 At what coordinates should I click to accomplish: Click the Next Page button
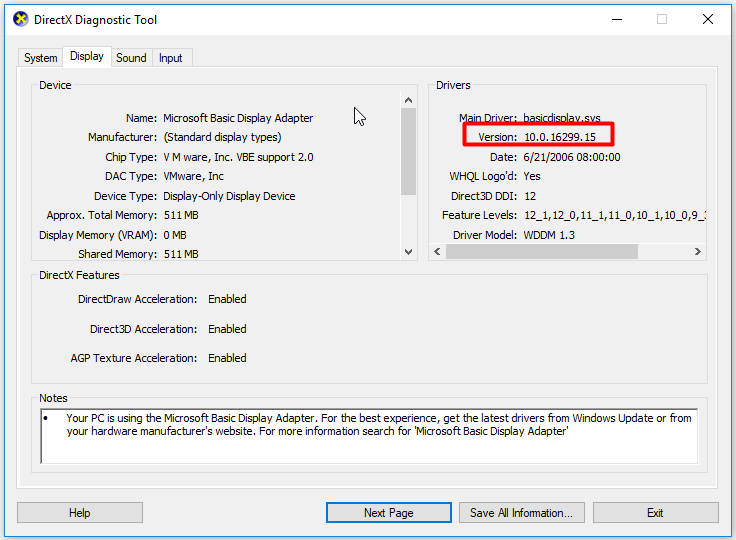point(388,513)
